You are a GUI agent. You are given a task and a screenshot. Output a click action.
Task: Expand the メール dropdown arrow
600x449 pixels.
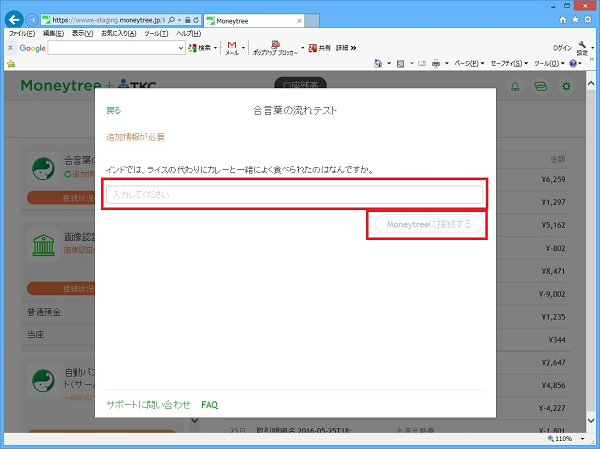click(243, 48)
